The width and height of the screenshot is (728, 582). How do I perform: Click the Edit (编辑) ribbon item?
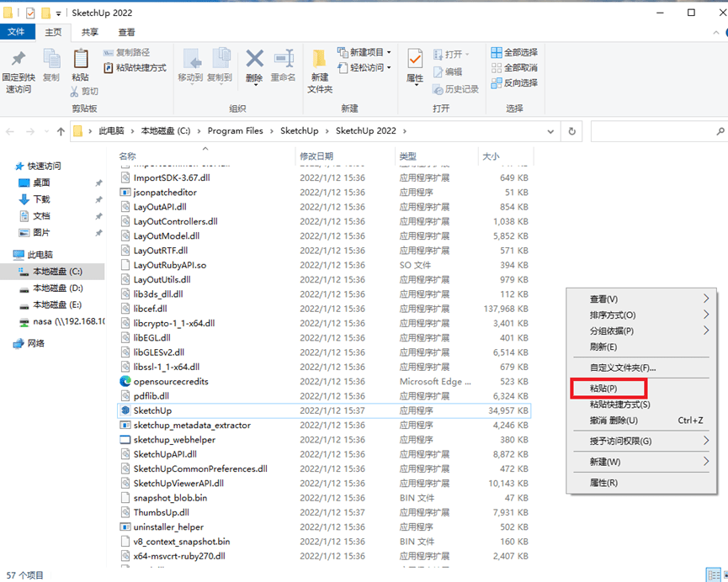[448, 72]
